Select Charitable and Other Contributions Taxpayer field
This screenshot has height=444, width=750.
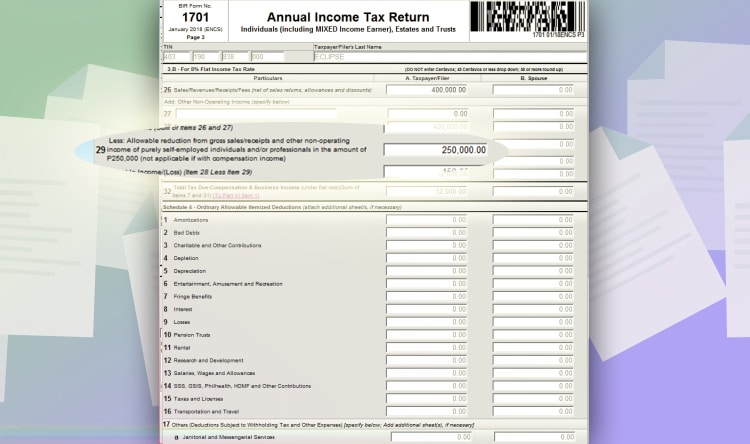(x=428, y=245)
